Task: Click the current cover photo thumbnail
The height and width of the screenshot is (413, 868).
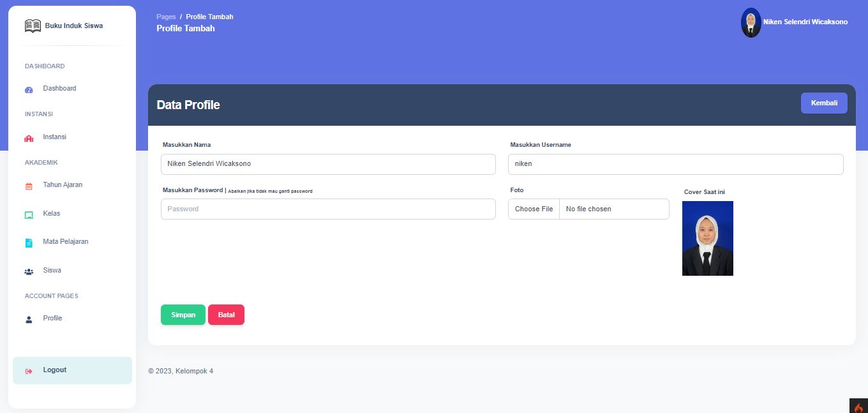Action: pyautogui.click(x=707, y=238)
